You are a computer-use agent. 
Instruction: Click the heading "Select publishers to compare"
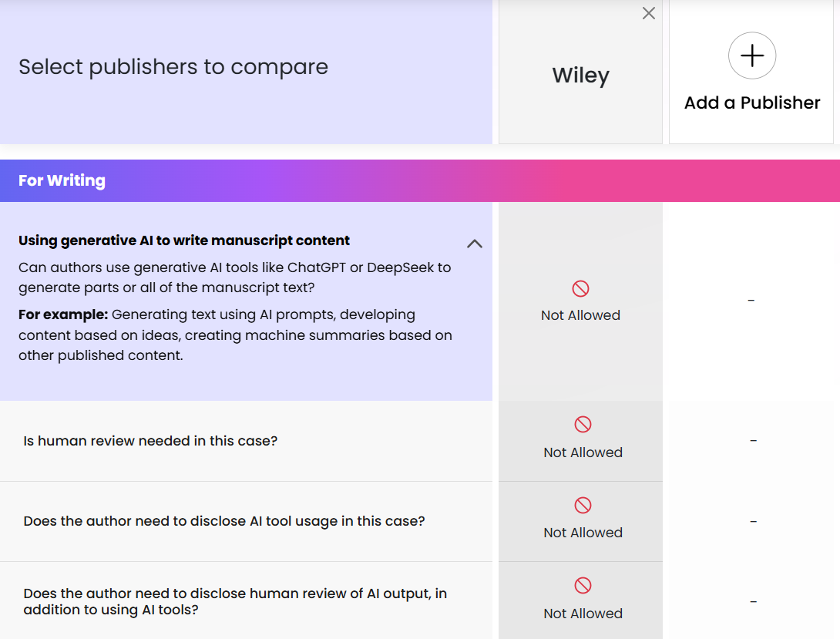click(x=173, y=67)
